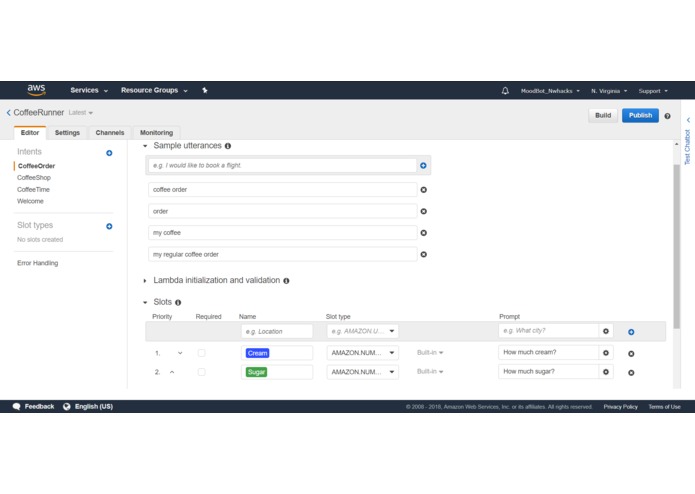Open Built-in version dropdown for Cream

click(x=430, y=353)
